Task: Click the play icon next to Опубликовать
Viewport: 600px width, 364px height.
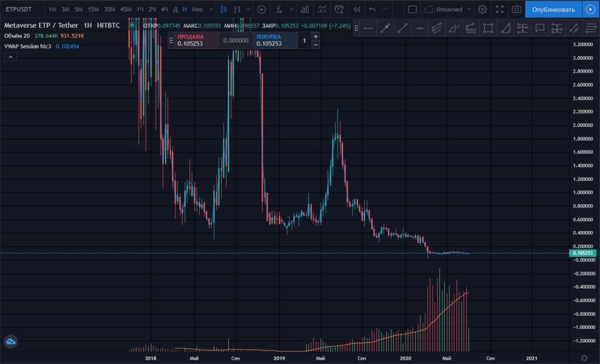Action: [590, 9]
